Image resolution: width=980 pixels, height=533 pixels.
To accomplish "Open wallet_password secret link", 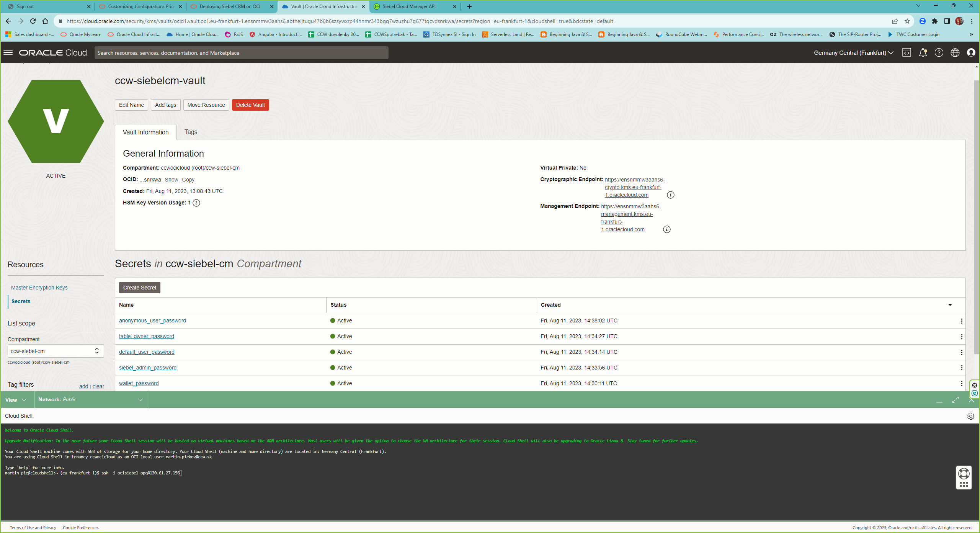I will point(139,384).
